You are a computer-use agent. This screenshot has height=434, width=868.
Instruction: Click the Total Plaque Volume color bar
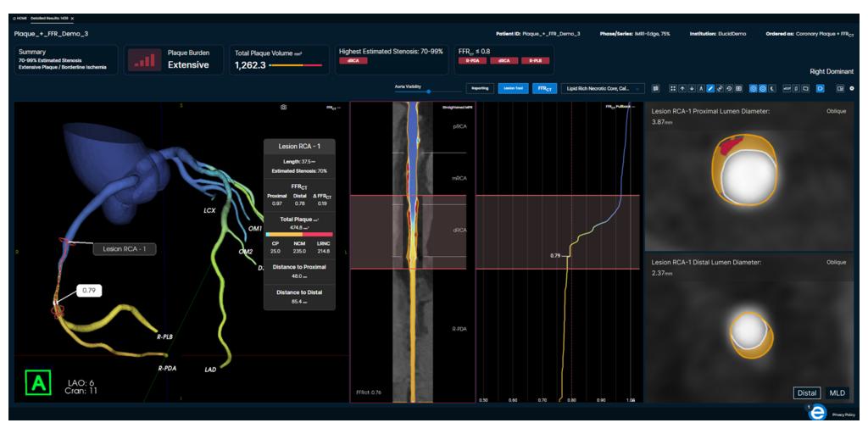click(x=295, y=65)
